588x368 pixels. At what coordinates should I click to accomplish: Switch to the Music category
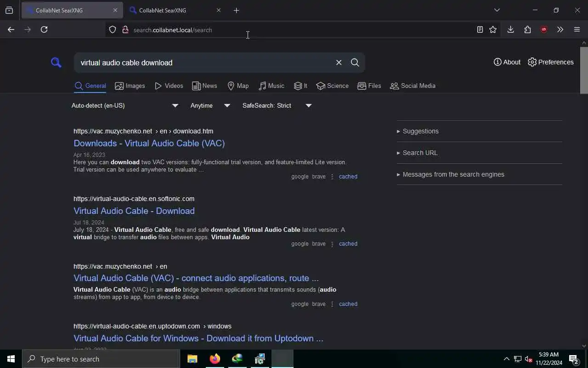click(271, 86)
